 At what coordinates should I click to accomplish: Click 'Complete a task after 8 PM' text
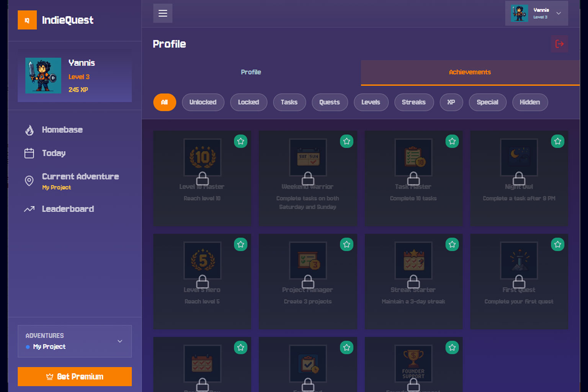click(519, 198)
